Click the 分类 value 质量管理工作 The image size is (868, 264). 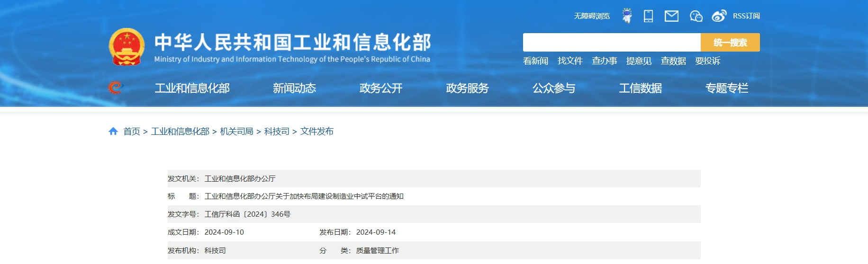(x=378, y=251)
